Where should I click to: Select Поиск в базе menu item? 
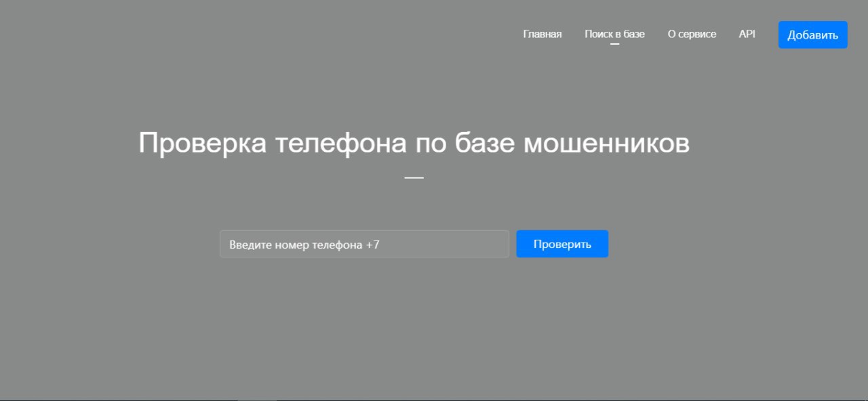coord(614,34)
